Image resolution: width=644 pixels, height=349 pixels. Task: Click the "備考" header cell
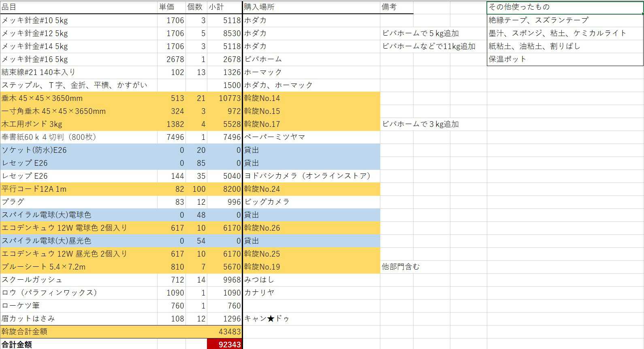[x=396, y=7]
